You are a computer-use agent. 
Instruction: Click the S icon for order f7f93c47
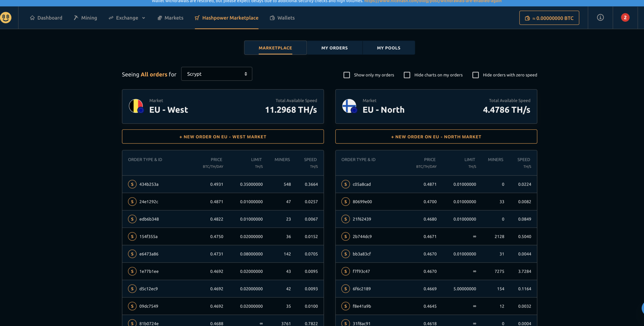[x=345, y=271]
